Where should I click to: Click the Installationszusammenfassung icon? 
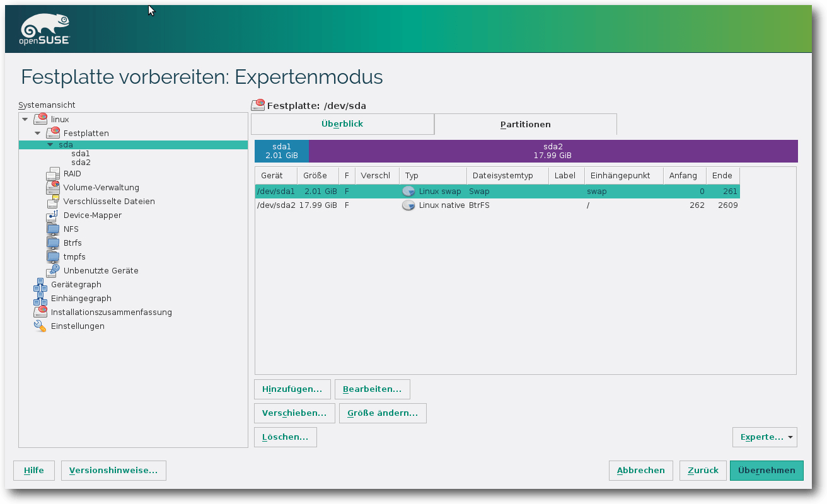[x=40, y=312]
